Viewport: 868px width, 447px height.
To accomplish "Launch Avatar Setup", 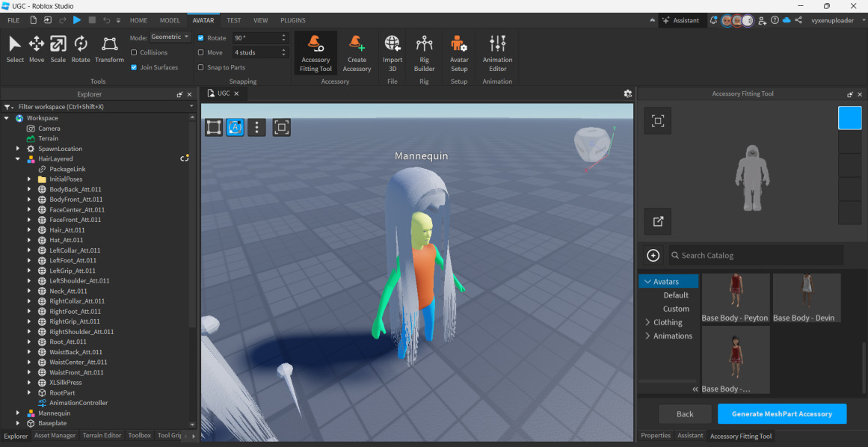I will (459, 53).
